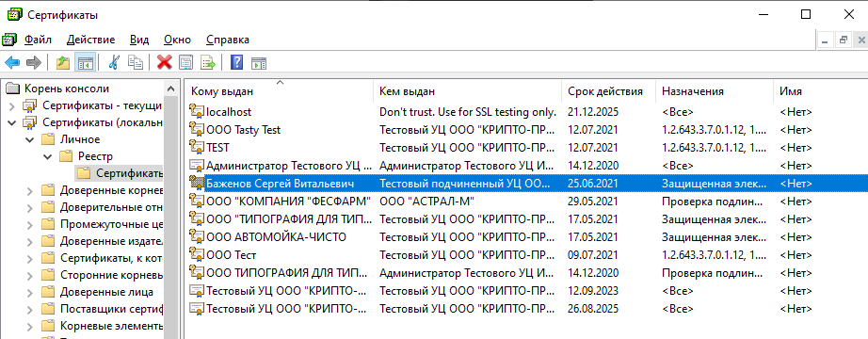This screenshot has width=868, height=339.
Task: Click the Copy toolbar icon
Action: point(135,62)
